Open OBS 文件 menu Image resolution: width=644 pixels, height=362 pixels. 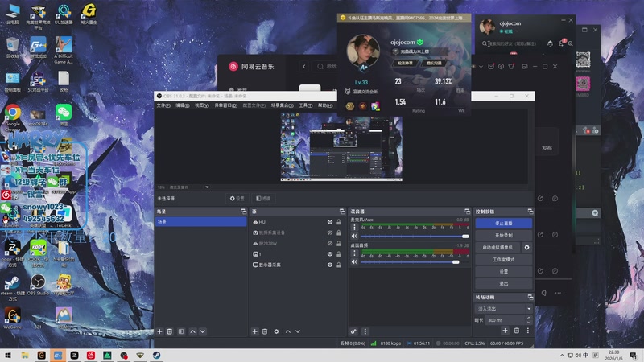click(x=163, y=105)
